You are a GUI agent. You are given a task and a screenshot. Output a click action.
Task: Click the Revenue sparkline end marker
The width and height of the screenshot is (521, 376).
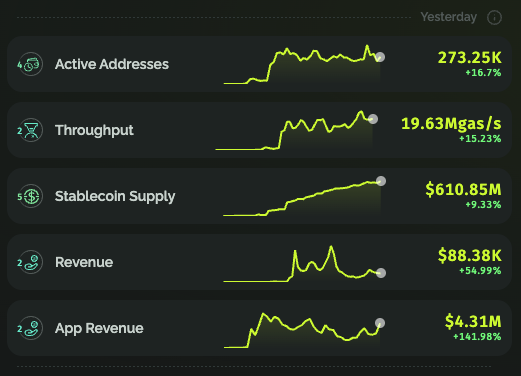381,273
